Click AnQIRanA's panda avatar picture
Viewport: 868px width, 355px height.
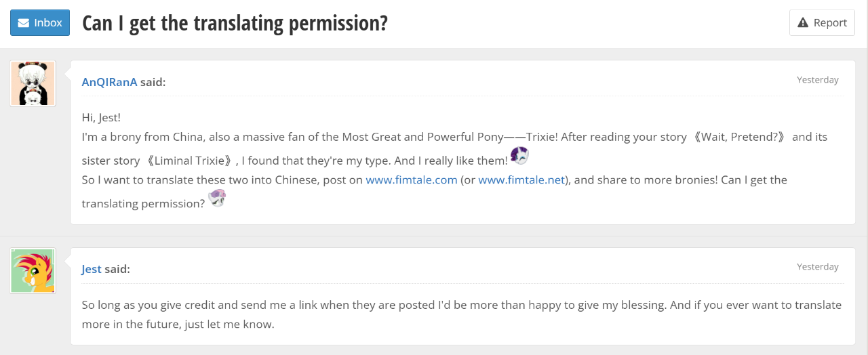[33, 83]
